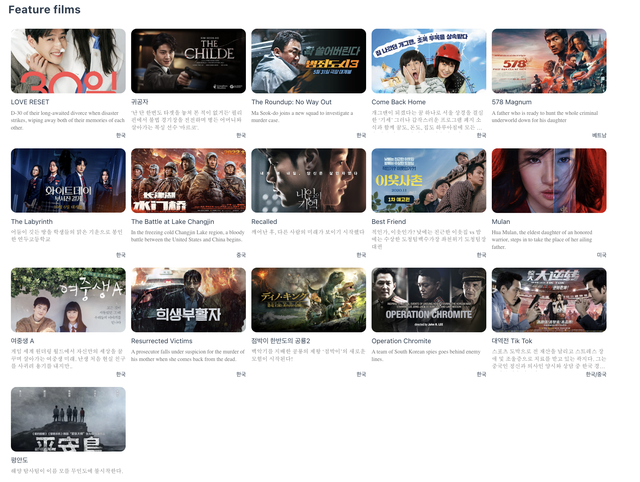
Task: Click the 한국 label under Operation Chromite
Action: [x=482, y=374]
